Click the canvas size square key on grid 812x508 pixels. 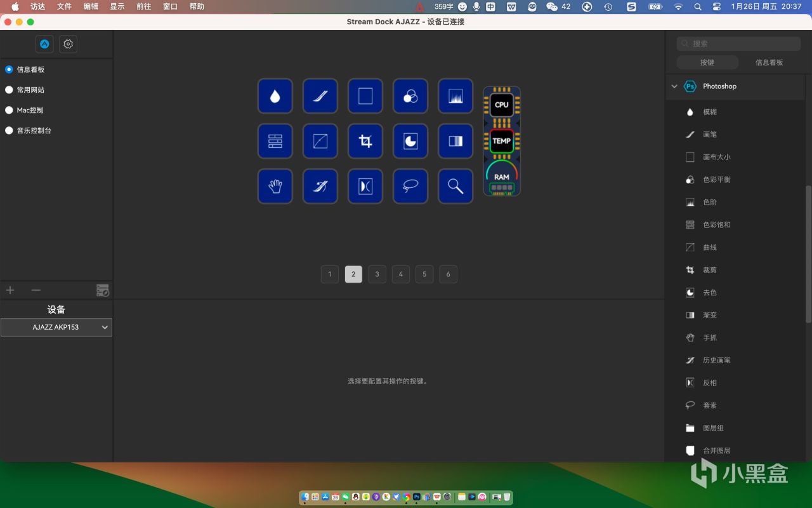[365, 95]
